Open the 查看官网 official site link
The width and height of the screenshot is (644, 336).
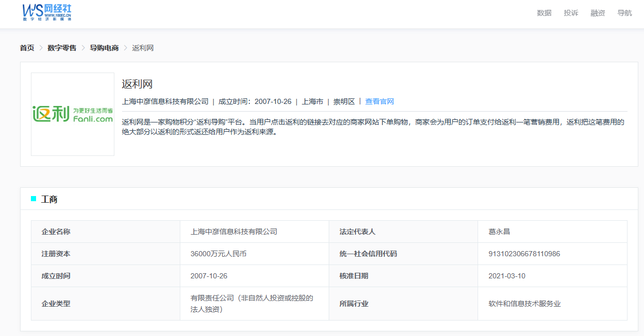[379, 101]
